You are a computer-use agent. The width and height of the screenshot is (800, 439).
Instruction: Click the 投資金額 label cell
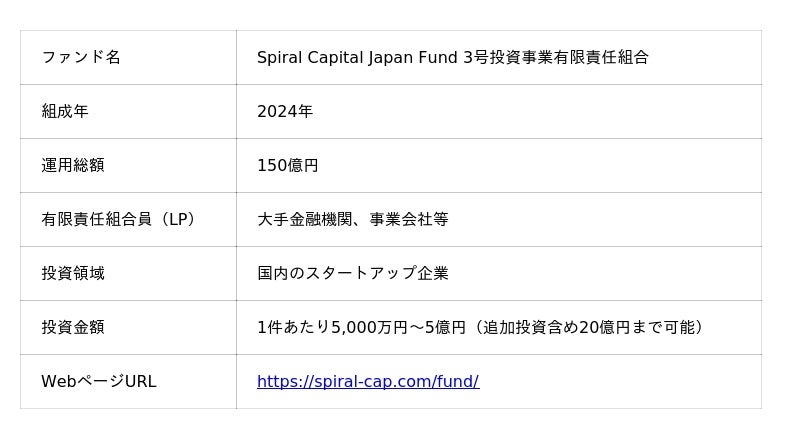[73, 327]
